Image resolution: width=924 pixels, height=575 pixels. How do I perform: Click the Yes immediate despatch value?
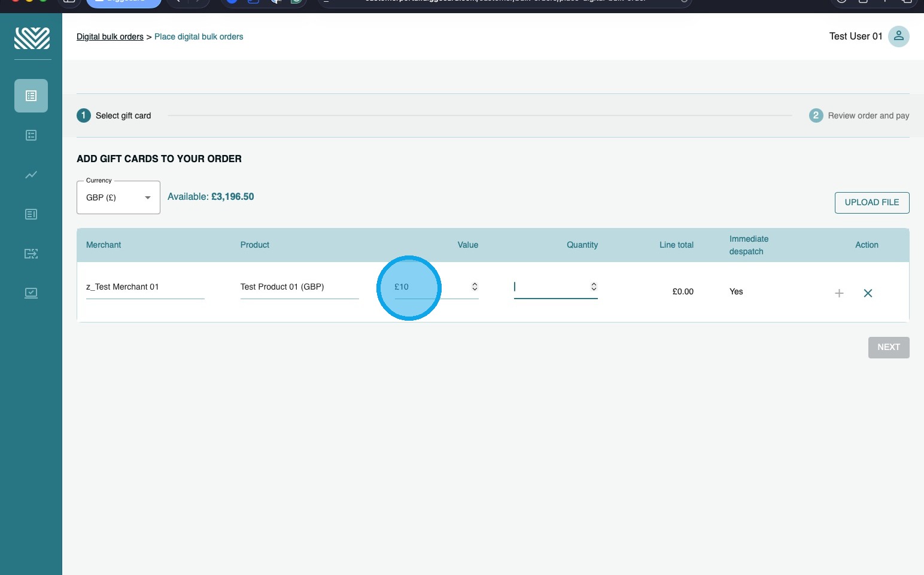736,292
